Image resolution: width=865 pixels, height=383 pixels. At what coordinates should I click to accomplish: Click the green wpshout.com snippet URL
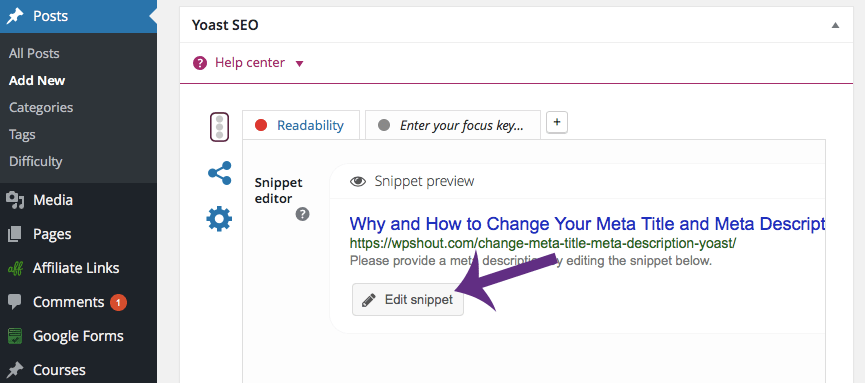543,243
